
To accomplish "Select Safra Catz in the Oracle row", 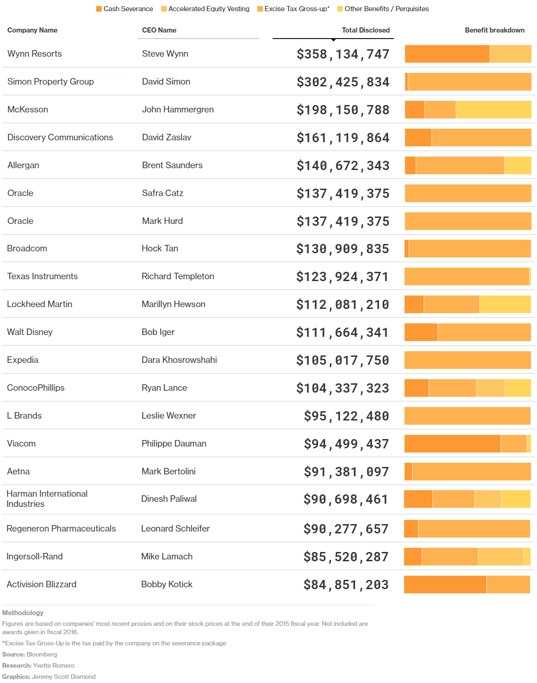I will (x=162, y=193).
